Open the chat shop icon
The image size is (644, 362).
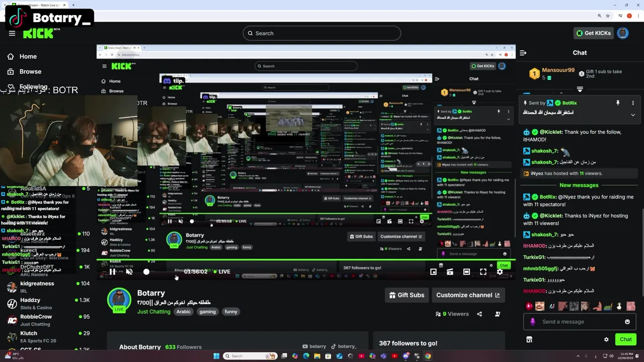tap(529, 339)
